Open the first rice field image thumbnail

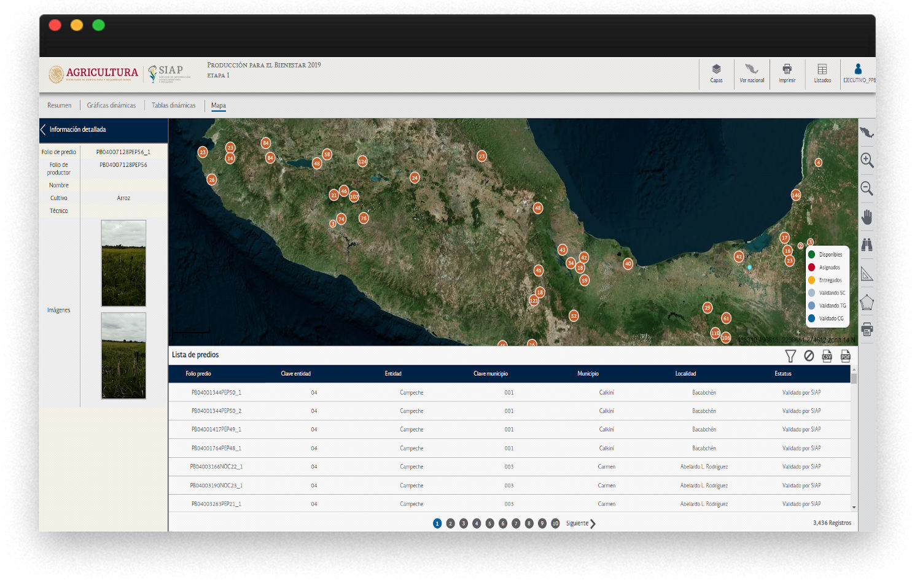(123, 263)
